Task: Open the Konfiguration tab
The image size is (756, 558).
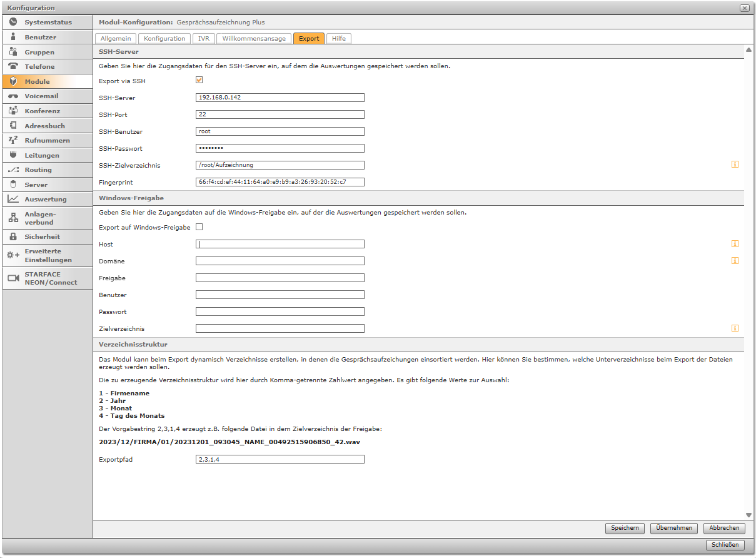Action: tap(164, 38)
